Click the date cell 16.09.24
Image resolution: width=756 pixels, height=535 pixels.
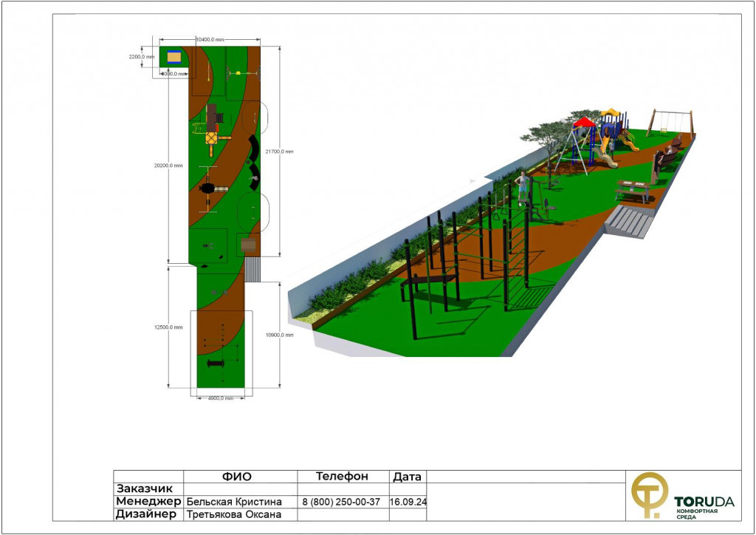click(x=408, y=502)
